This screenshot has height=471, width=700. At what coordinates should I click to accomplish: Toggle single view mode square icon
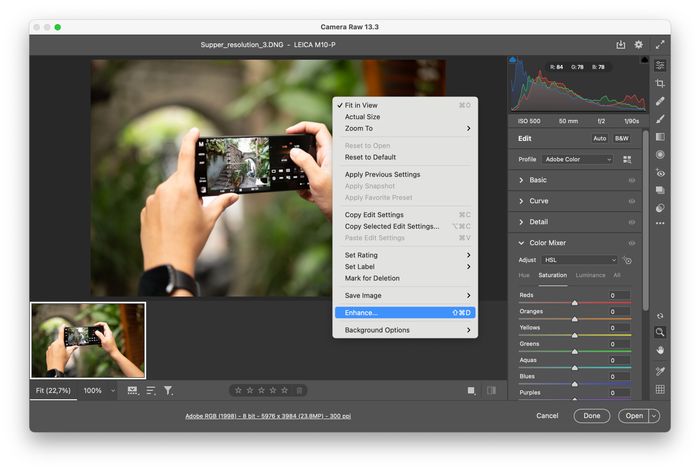(471, 391)
